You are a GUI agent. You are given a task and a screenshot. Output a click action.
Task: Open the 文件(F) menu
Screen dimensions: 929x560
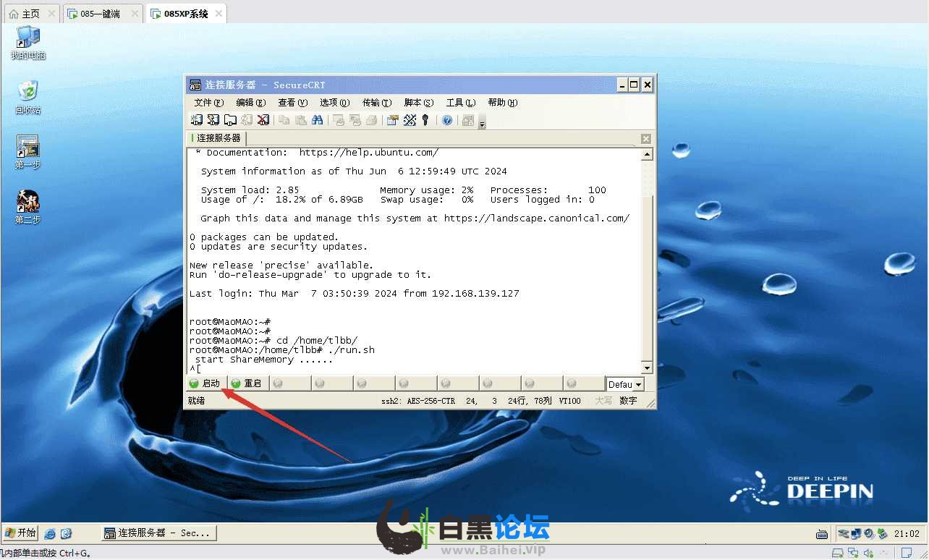[x=208, y=103]
